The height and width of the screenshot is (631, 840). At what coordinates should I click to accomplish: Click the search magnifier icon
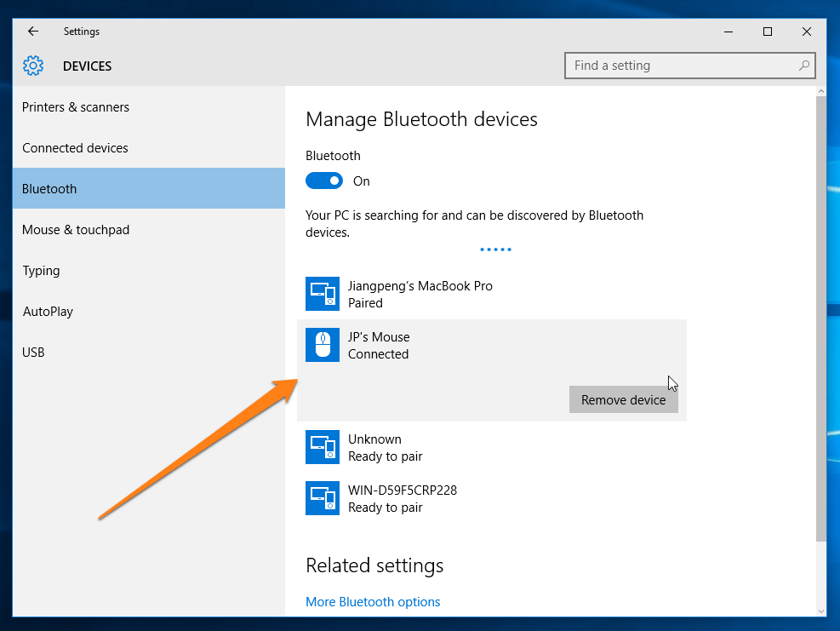(x=803, y=66)
